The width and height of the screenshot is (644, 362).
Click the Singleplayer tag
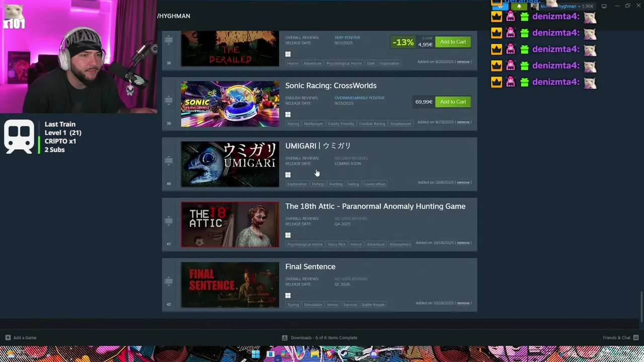click(x=400, y=124)
